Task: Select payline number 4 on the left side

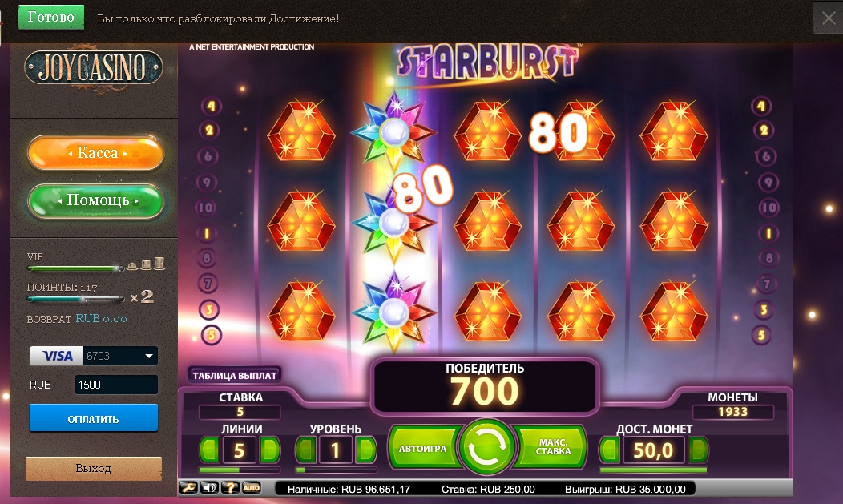Action: pos(211,106)
